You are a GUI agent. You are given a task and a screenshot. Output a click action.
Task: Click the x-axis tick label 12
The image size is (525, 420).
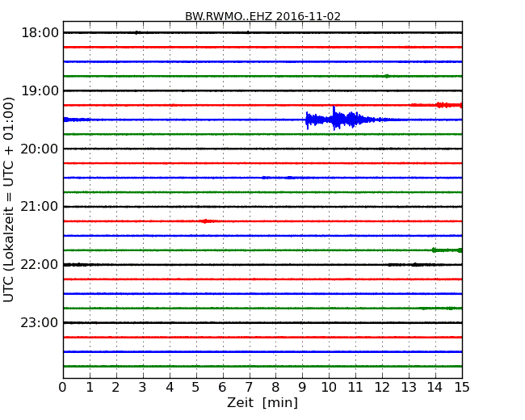tap(382, 387)
